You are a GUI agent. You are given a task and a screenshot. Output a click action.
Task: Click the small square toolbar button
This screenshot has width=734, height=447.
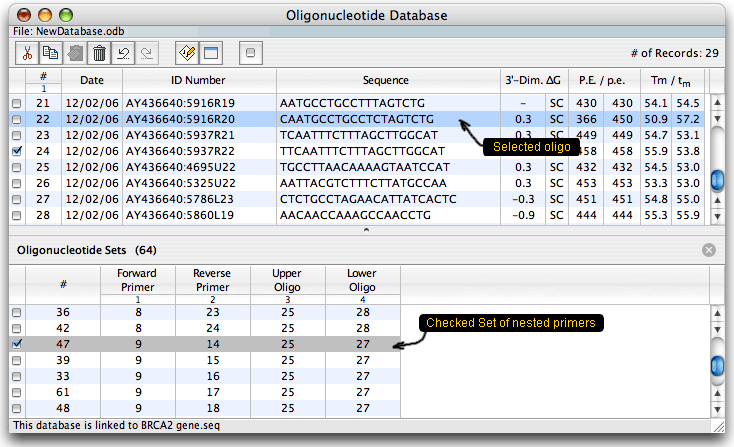251,52
